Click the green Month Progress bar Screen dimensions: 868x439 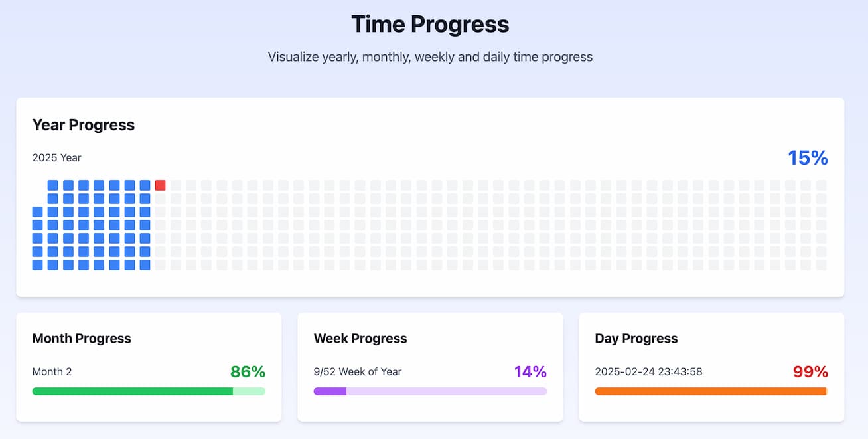[x=133, y=391]
